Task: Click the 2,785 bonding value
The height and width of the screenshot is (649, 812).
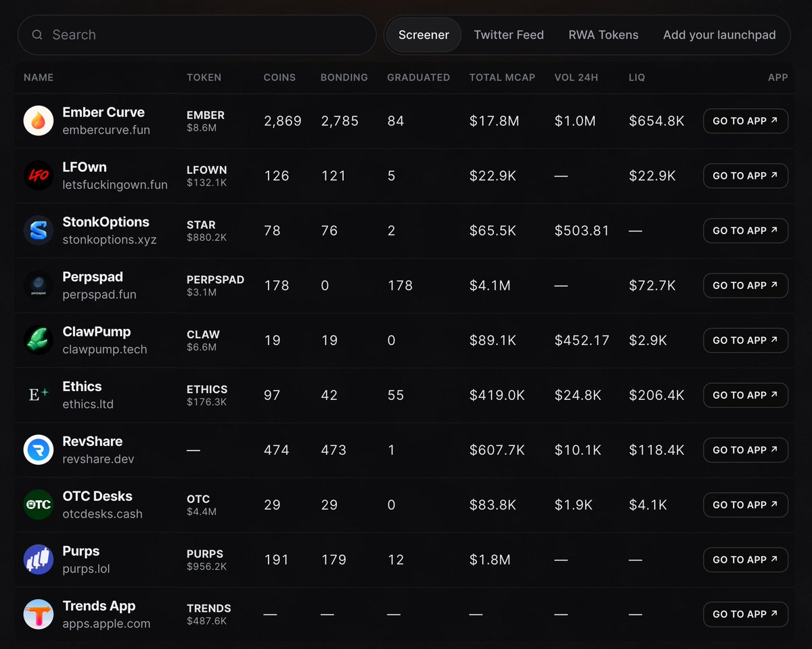Action: 340,121
